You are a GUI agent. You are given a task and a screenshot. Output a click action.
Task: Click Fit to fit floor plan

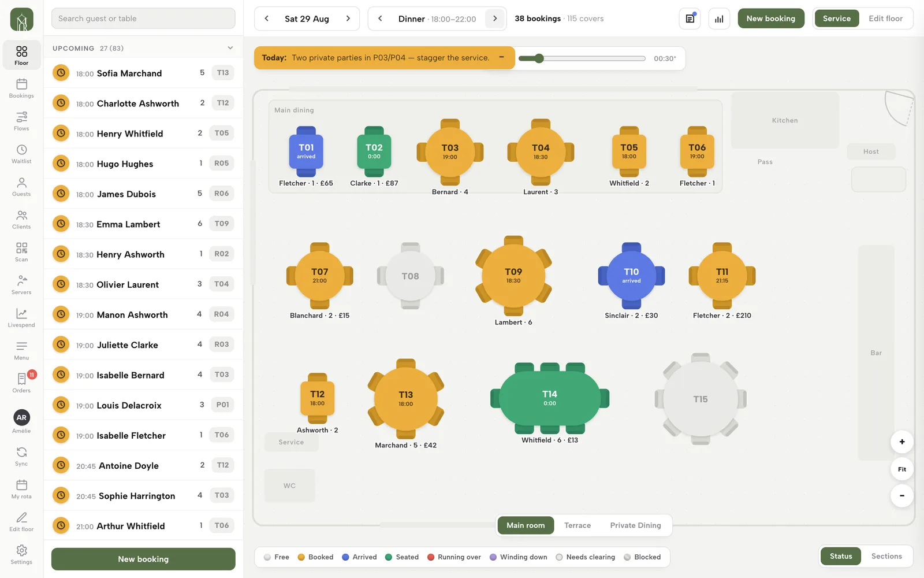(x=902, y=469)
